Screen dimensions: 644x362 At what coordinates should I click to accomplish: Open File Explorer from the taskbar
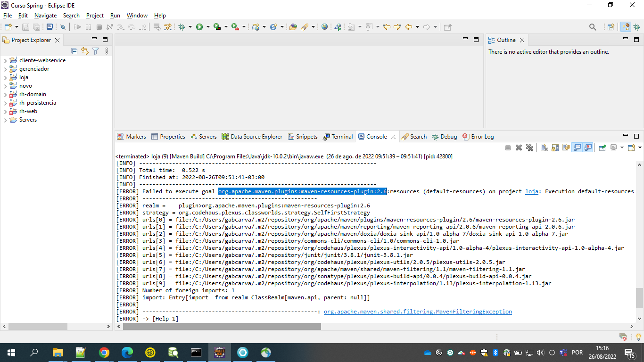coord(58,353)
